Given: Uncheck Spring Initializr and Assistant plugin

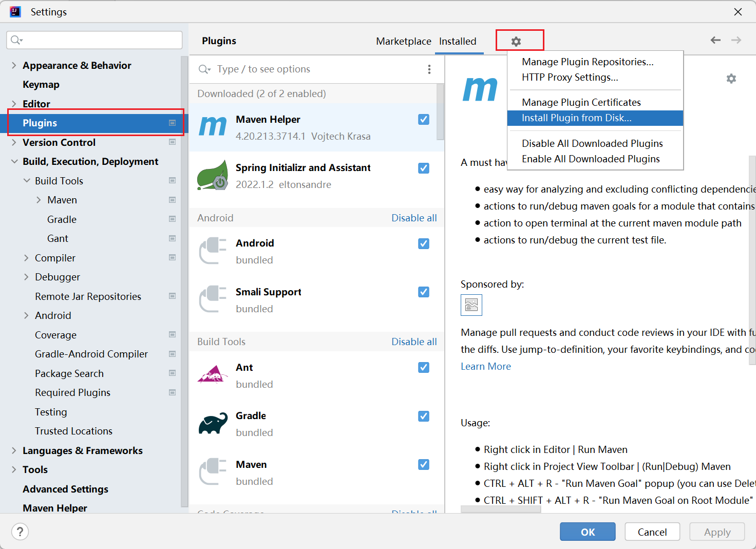Looking at the screenshot, I should tap(424, 168).
